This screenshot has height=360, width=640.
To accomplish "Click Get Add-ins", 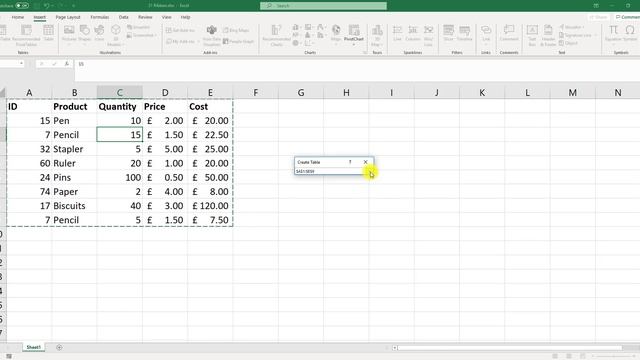I will point(180,31).
